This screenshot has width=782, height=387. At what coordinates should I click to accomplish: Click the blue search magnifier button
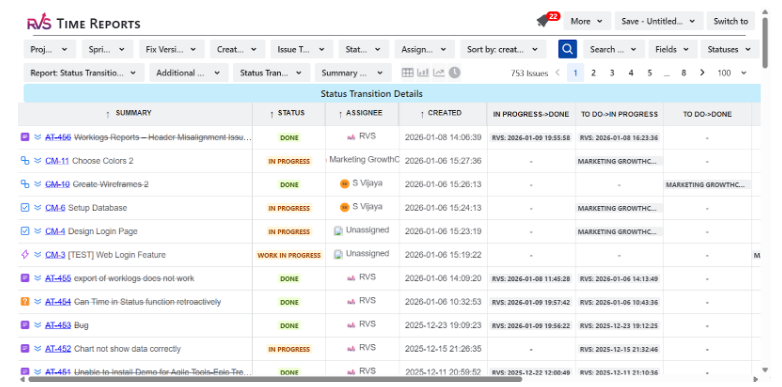567,49
